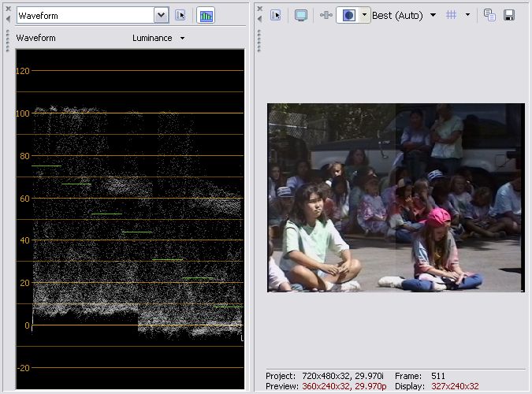Click the waveform monitor display
The image size is (532, 394).
[130, 219]
